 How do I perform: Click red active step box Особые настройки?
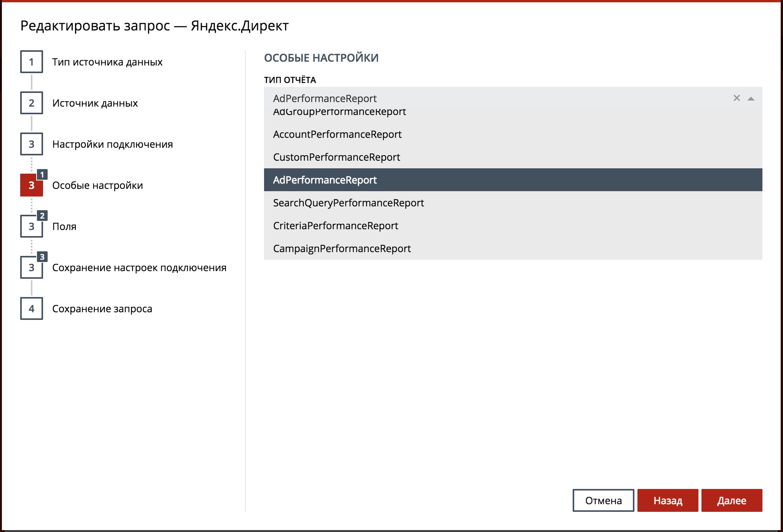point(32,185)
